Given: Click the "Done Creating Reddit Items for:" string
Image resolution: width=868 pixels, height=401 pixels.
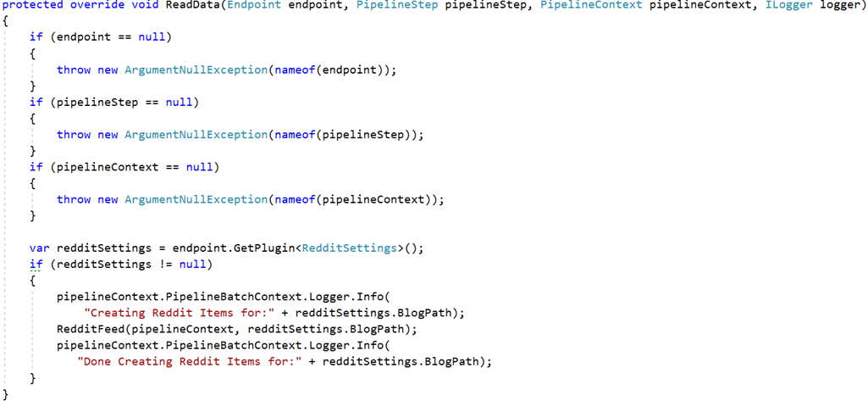Looking at the screenshot, I should pyautogui.click(x=192, y=362).
